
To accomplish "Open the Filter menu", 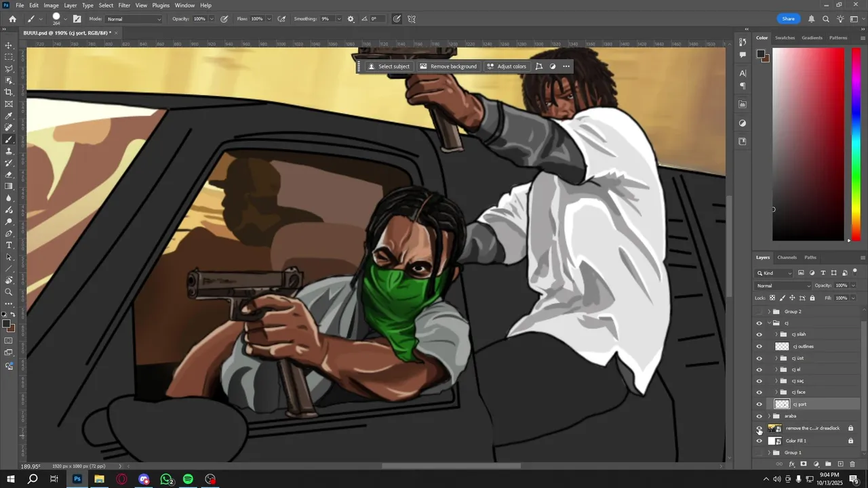I will [124, 5].
